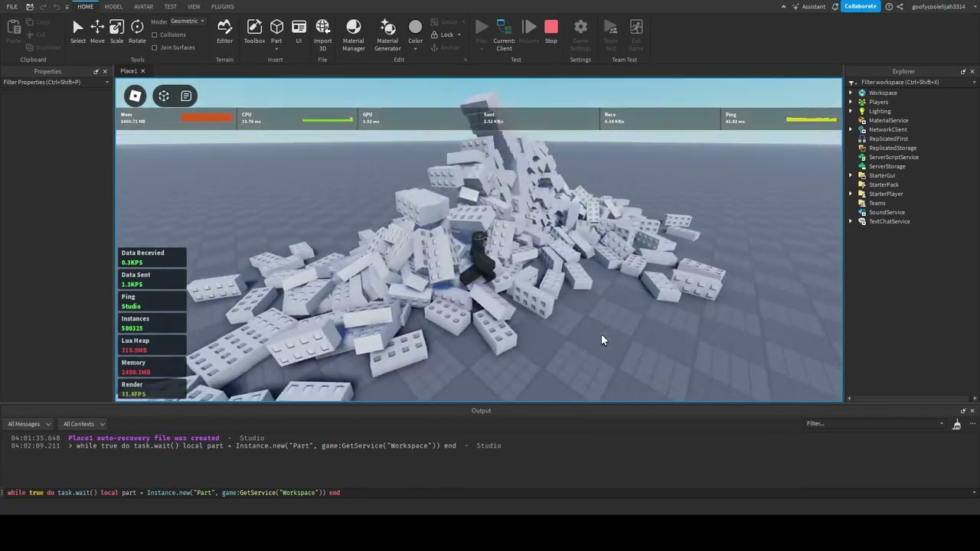Open the Toolbox panel
Viewport: 980px width, 551px height.
(x=254, y=31)
